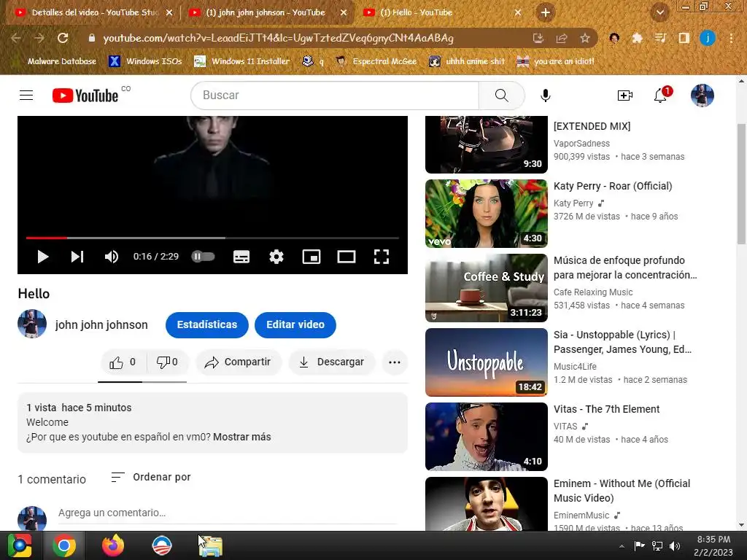
Task: Show hidden system tray icons
Action: point(622,546)
